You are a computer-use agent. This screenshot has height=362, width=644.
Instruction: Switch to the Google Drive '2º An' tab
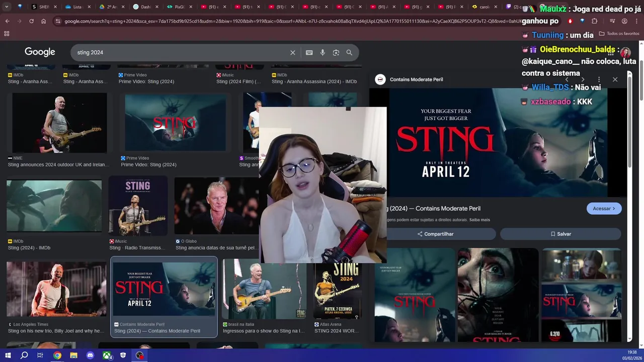(x=112, y=7)
